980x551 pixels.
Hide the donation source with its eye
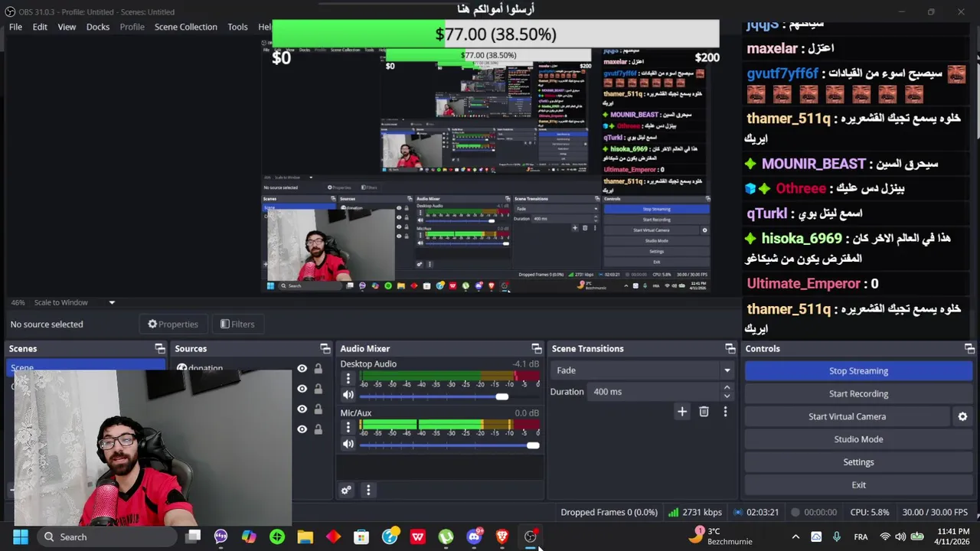click(x=302, y=369)
